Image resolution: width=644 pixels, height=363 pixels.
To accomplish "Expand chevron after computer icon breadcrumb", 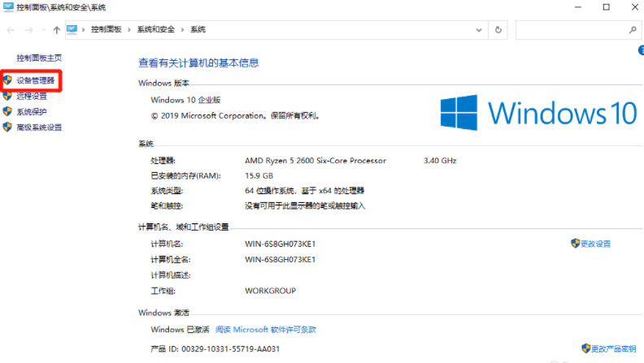I will pos(84,29).
